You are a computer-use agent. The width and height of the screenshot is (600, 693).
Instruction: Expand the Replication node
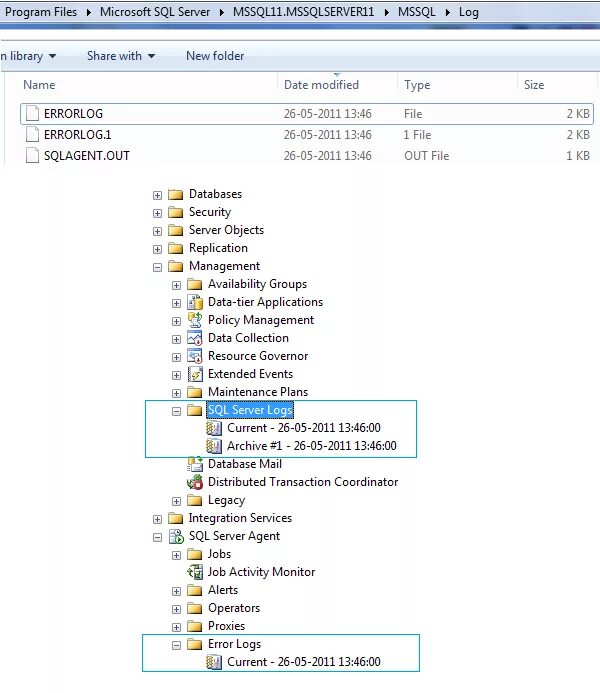[157, 249]
